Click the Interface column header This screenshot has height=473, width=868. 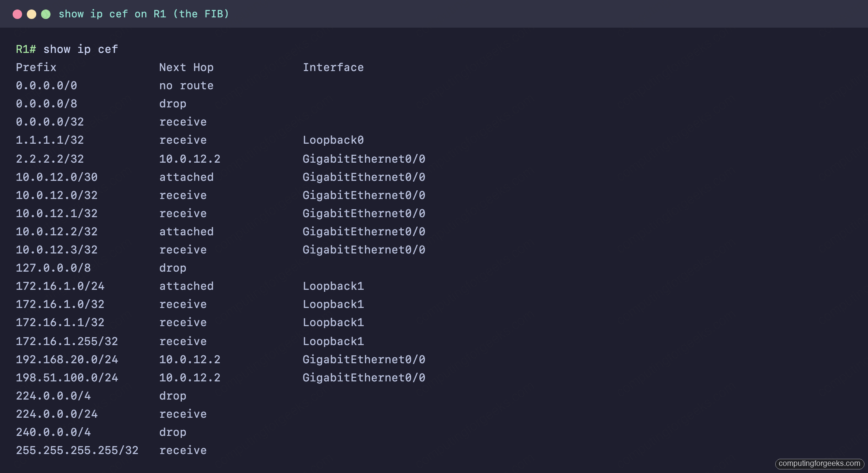333,68
